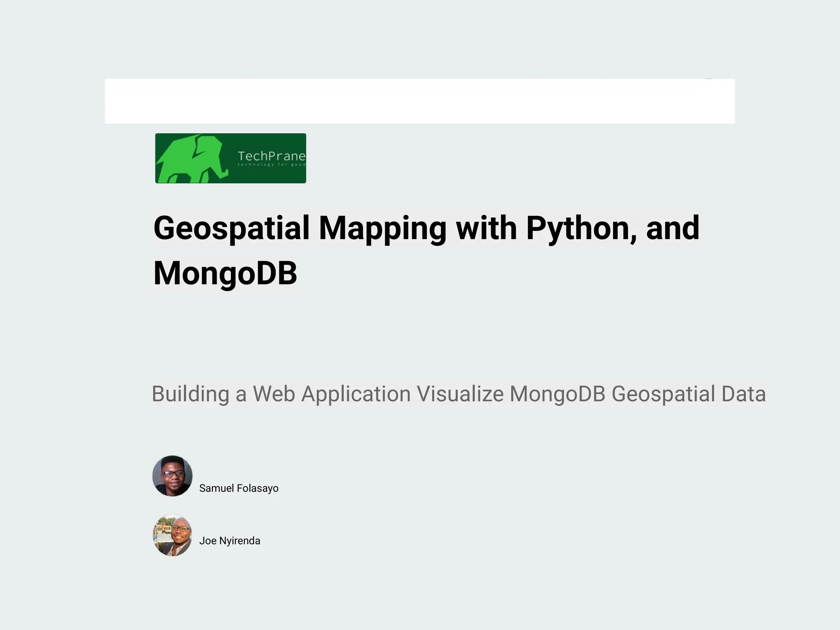The height and width of the screenshot is (630, 840).
Task: Click 'MongoDB' in the subtitle text
Action: (557, 394)
